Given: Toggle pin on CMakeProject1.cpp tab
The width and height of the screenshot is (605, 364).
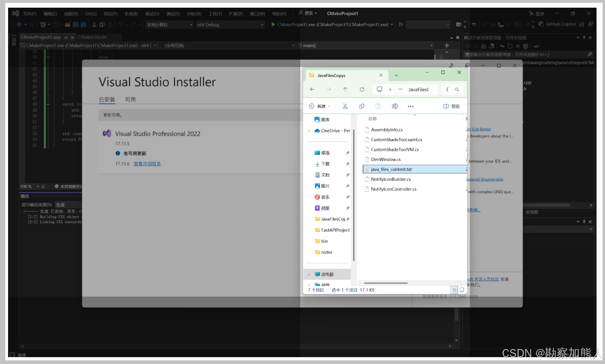Looking at the screenshot, I should (66, 38).
